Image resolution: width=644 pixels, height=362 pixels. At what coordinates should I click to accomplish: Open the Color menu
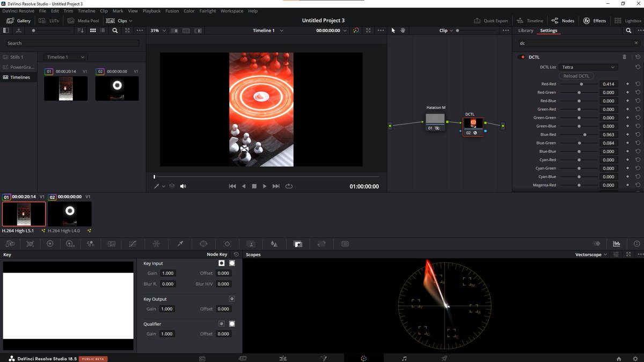(x=189, y=11)
